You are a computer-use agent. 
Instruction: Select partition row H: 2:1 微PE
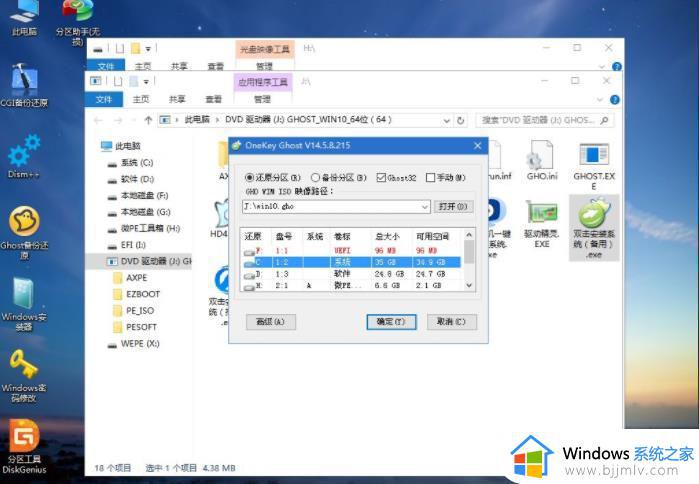[351, 285]
